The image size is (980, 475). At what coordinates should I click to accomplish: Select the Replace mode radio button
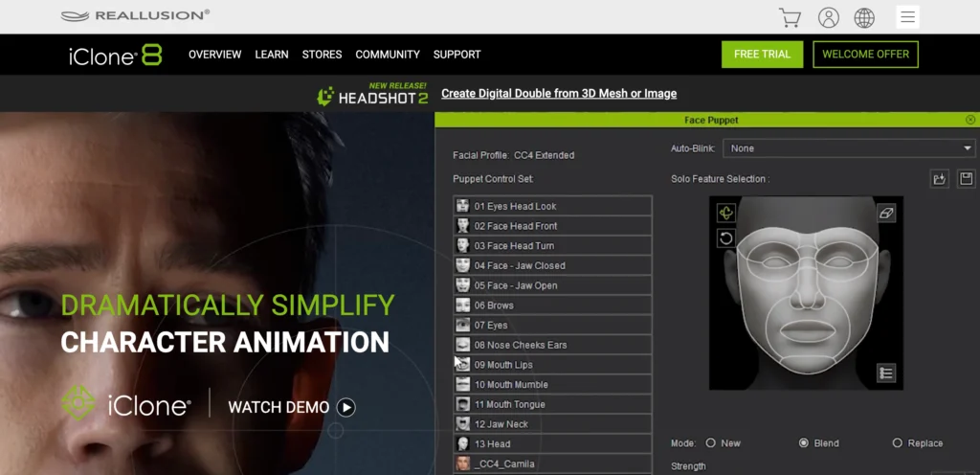click(x=898, y=442)
